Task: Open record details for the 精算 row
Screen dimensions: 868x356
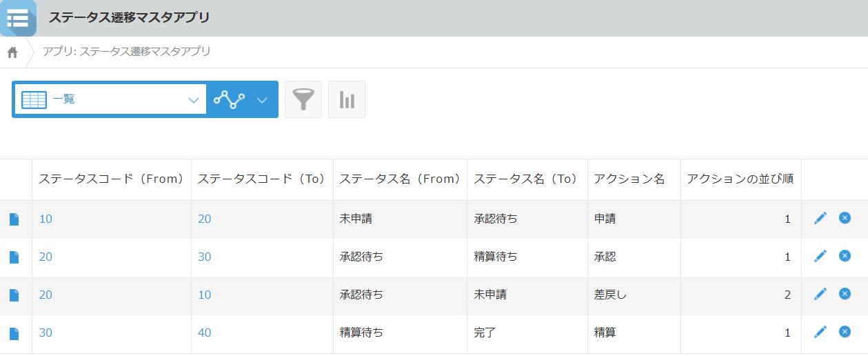Action: [x=14, y=333]
